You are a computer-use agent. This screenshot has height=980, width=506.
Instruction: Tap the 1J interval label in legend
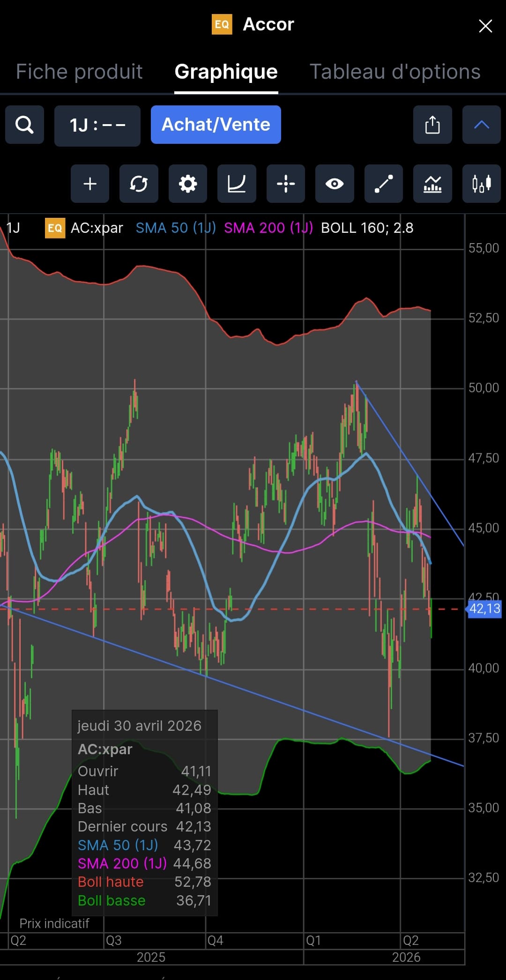coord(13,228)
